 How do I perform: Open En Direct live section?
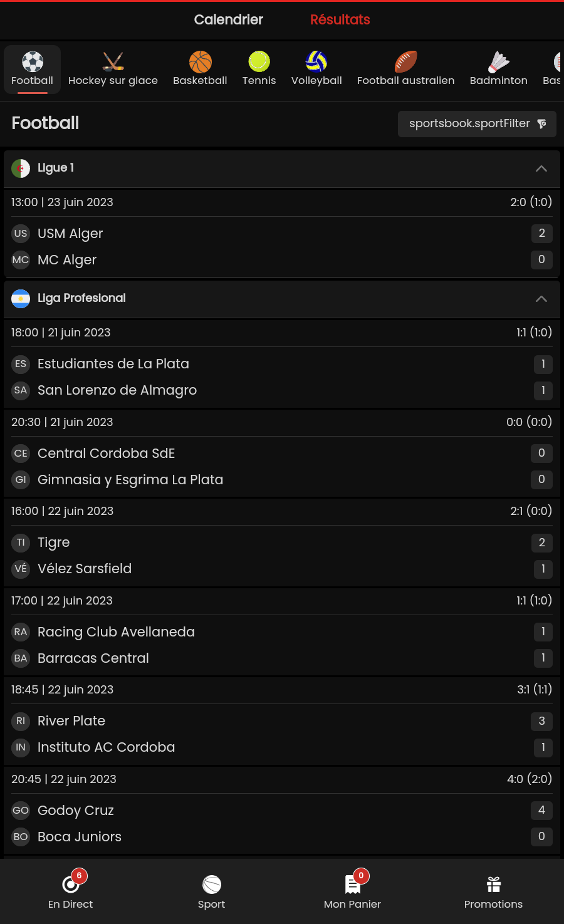tap(70, 891)
